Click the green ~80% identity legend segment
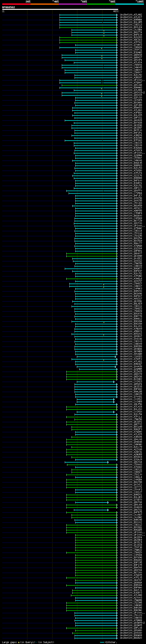146x644 pixels. pyautogui.click(x=101, y=4)
